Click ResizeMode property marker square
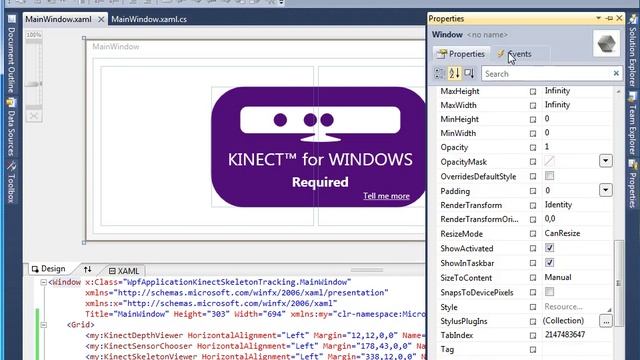640x360 pixels. 533,234
